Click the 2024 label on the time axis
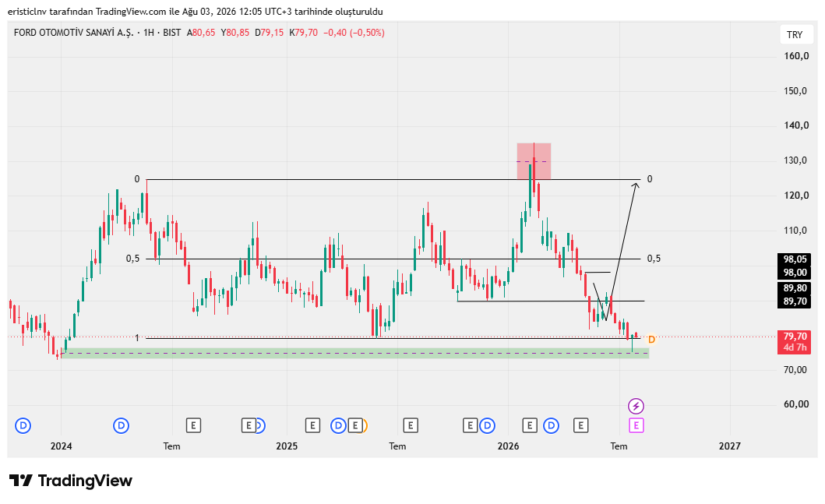 coord(61,446)
